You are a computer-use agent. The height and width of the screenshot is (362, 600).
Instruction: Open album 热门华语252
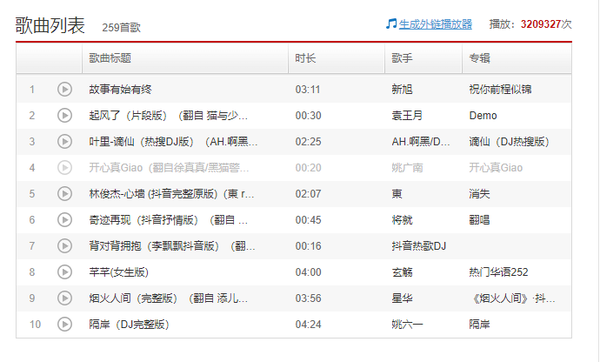coord(499,272)
